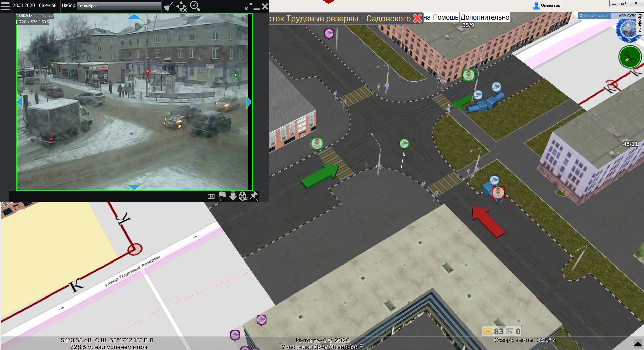
Task: Open the Набор dropdown field
Action: tap(119, 6)
